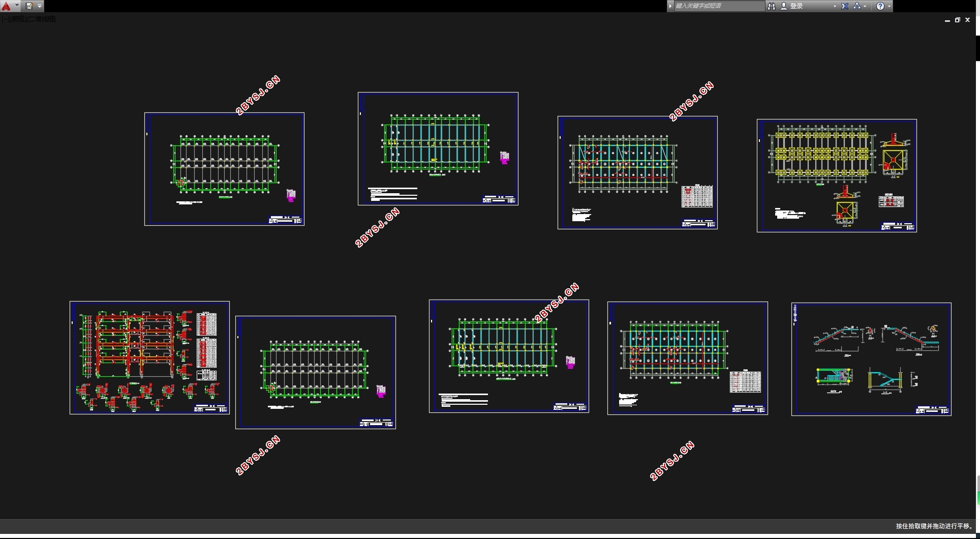980x539 pixels.
Task: Select the red frame elevation drawing sheet
Action: 149,358
